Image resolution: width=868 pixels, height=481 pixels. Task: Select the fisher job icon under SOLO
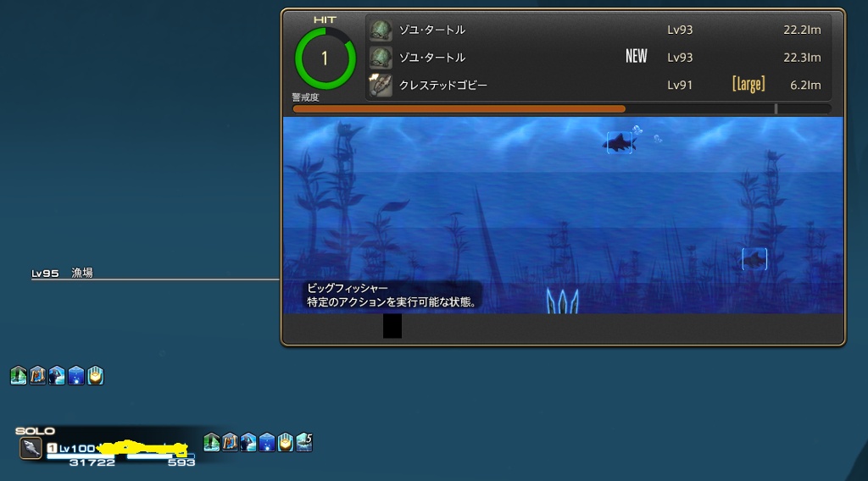click(x=31, y=448)
